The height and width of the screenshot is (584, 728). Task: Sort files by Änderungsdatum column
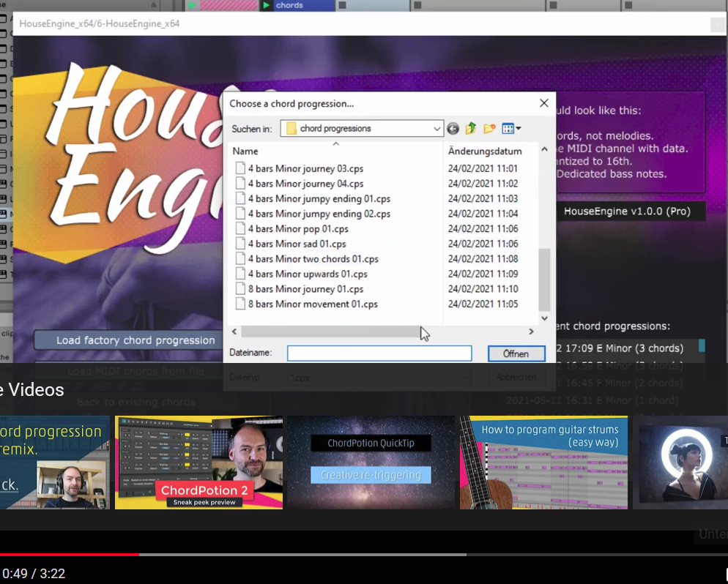pyautogui.click(x=485, y=151)
